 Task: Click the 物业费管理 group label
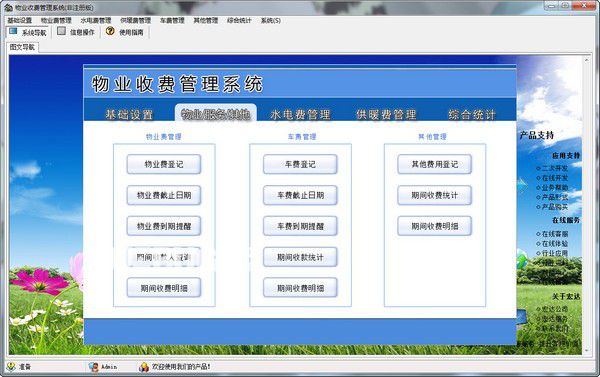pos(164,137)
